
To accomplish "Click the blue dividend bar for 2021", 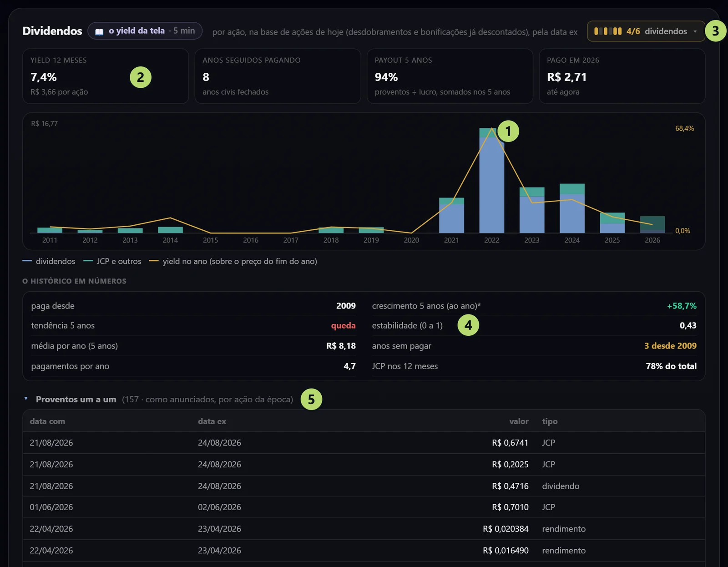I will 451,218.
